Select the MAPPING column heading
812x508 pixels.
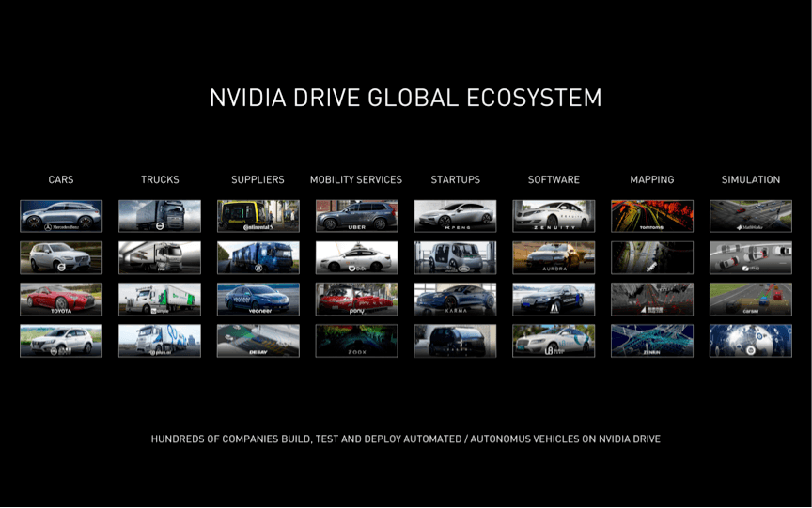tap(652, 179)
